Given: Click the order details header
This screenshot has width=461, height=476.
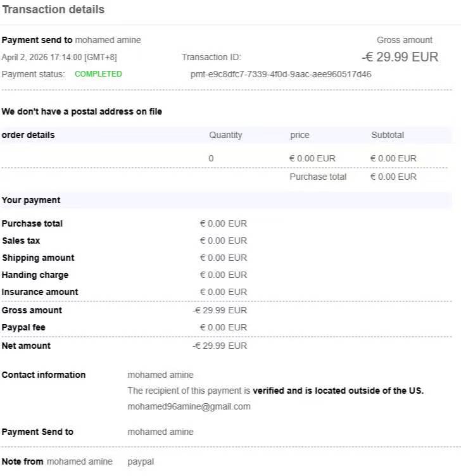Looking at the screenshot, I should (x=28, y=135).
